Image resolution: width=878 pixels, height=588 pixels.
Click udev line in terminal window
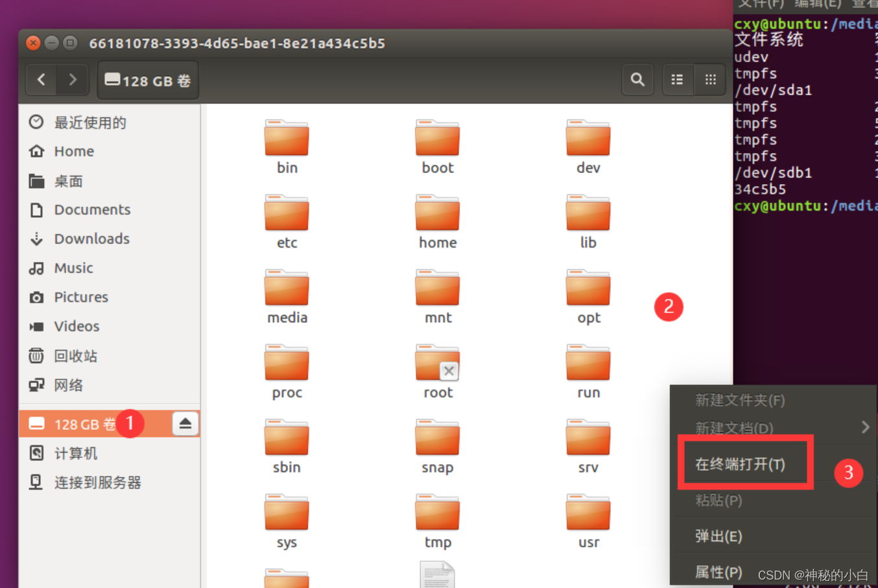[752, 57]
